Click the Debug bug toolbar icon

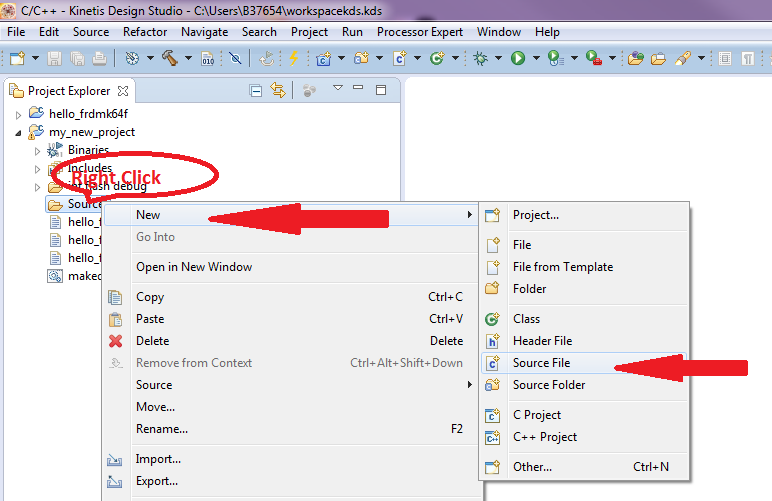point(481,59)
